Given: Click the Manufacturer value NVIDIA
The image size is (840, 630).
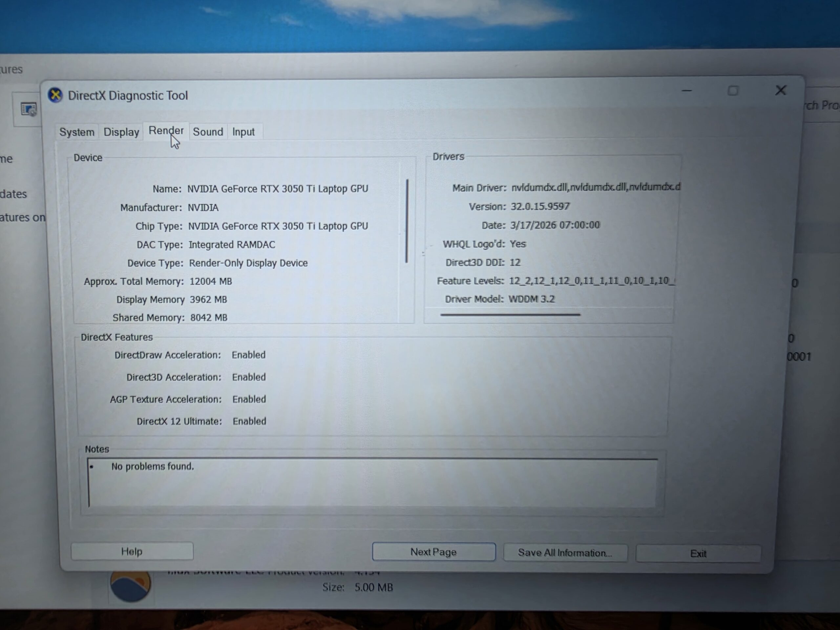Looking at the screenshot, I should [203, 208].
